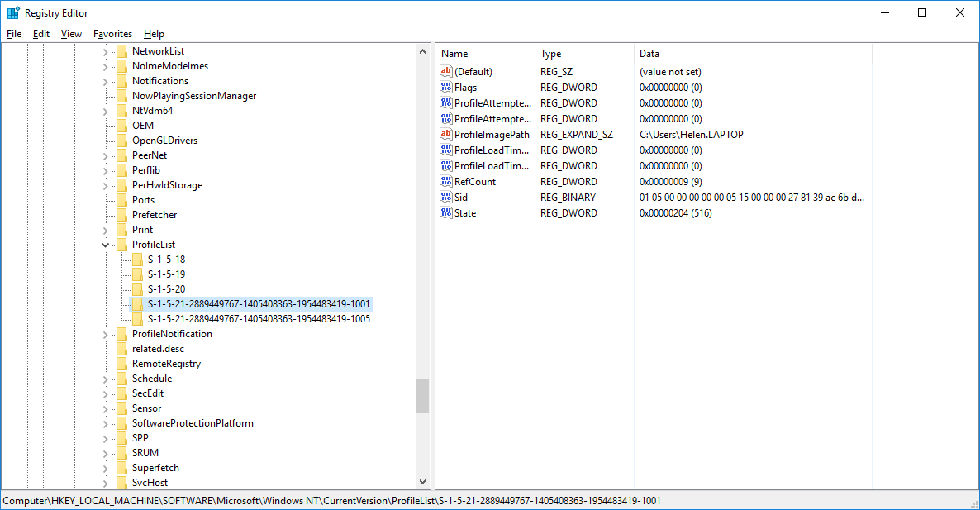980x510 pixels.
Task: Select the REG_EXPAND_SZ type cell
Action: [576, 135]
